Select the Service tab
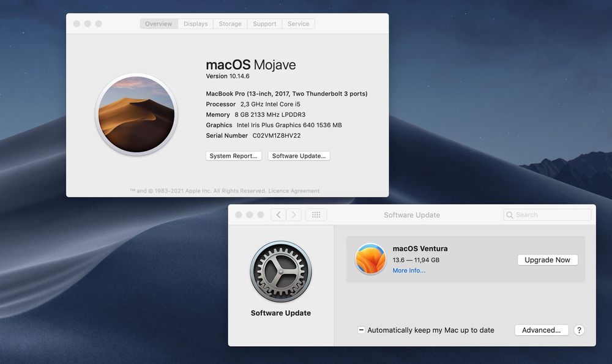The height and width of the screenshot is (364, 612). click(299, 24)
